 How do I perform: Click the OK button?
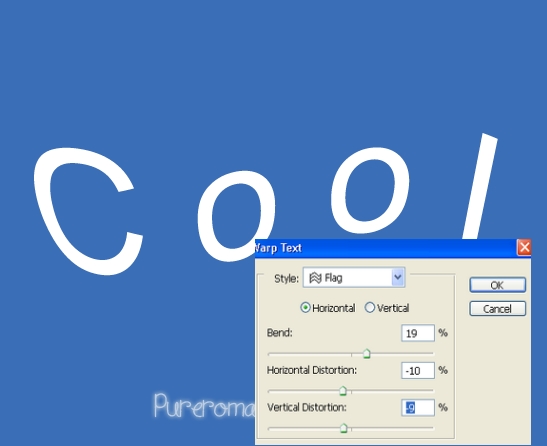coord(497,285)
